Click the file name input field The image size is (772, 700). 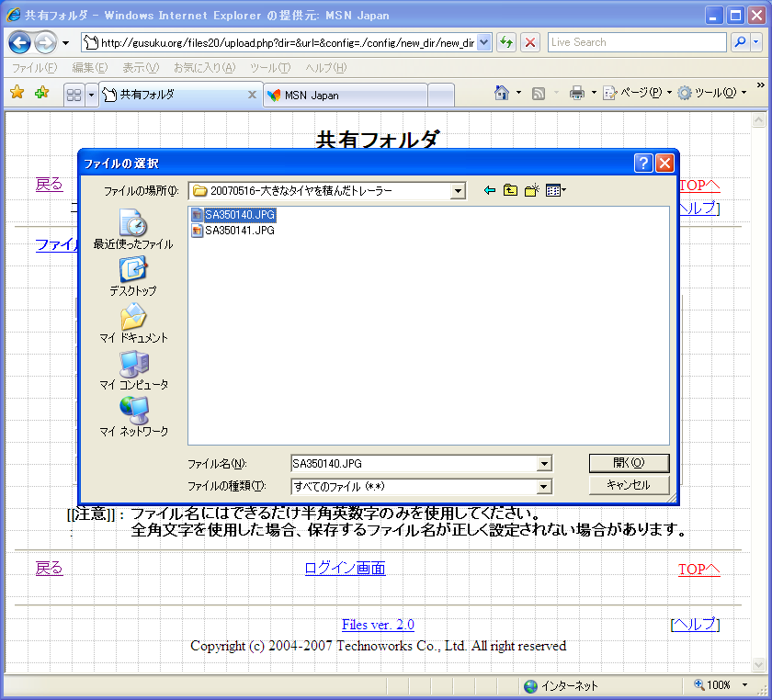coord(414,464)
